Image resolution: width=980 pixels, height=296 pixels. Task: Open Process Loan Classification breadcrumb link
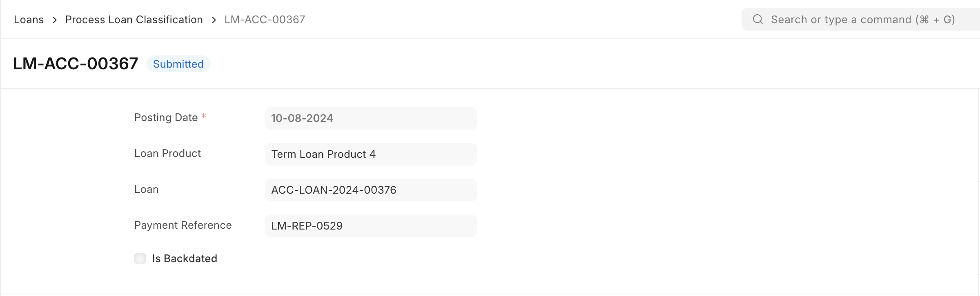pos(134,20)
